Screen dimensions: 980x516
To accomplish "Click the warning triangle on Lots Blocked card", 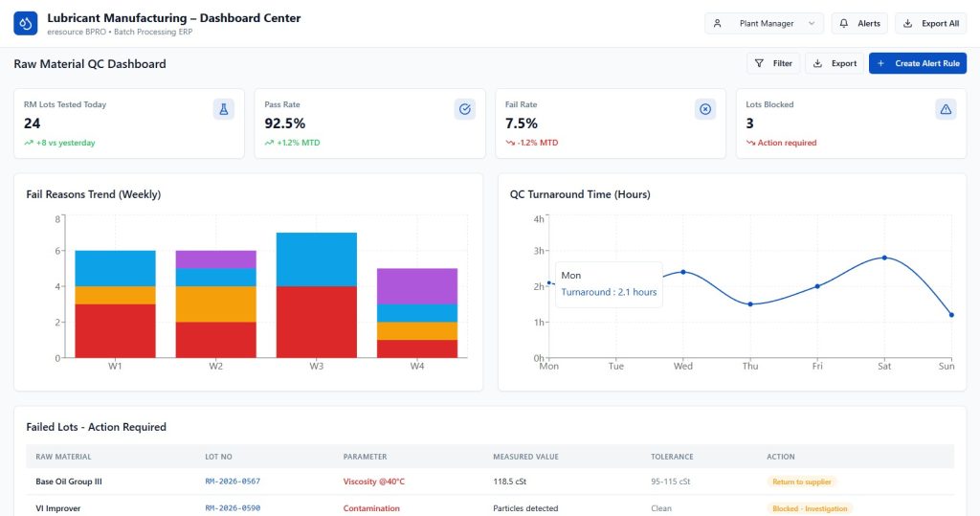I will (x=946, y=109).
